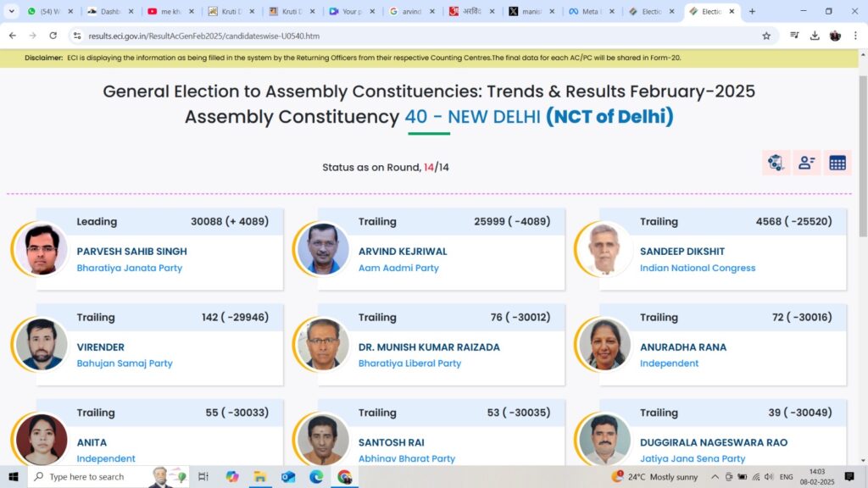Open Microsoft Edge from the taskbar
The height and width of the screenshot is (488, 868).
click(x=316, y=477)
